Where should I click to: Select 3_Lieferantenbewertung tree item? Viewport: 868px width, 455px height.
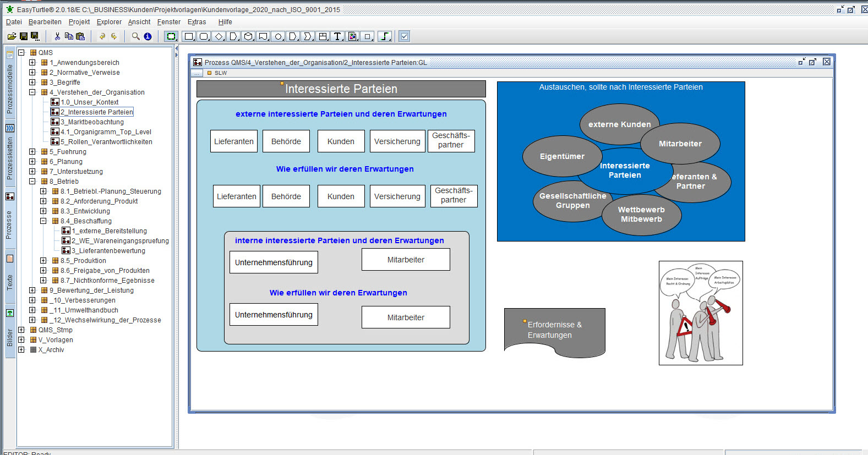pyautogui.click(x=108, y=251)
